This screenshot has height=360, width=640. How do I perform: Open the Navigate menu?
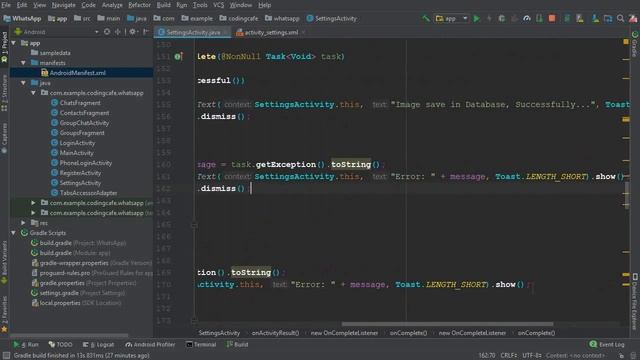[x=64, y=5]
